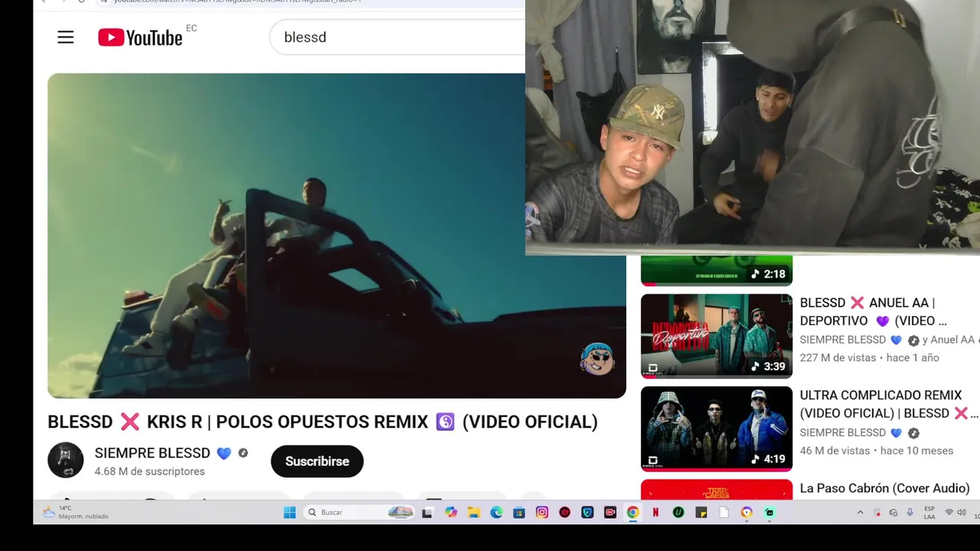This screenshot has height=551, width=980.
Task: Launch Copilot from the taskbar
Action: [451, 513]
